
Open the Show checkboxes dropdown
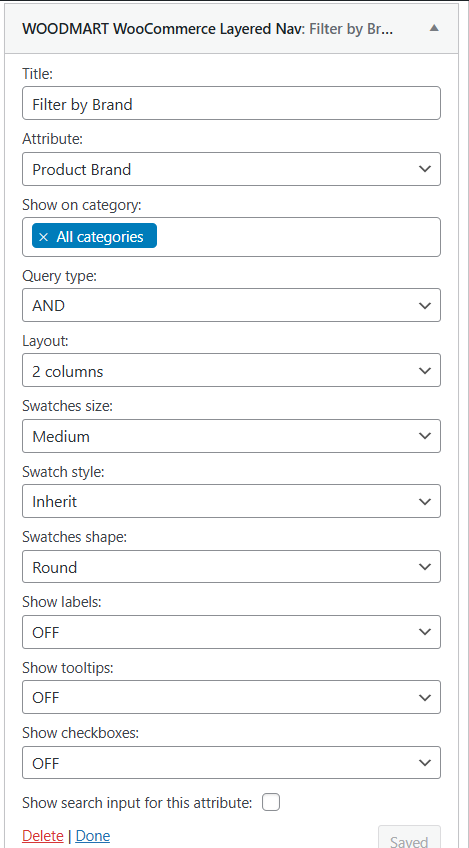click(232, 763)
